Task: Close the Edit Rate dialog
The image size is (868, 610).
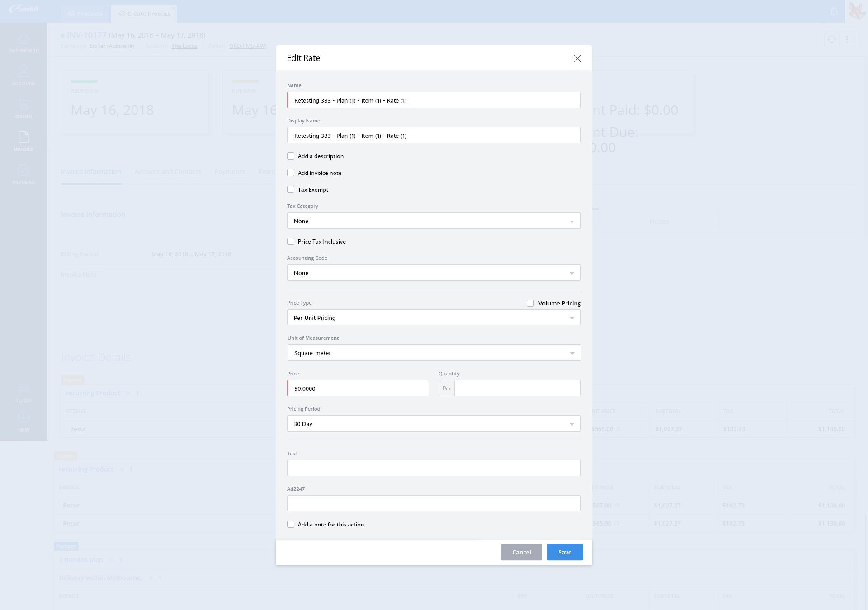Action: click(577, 58)
